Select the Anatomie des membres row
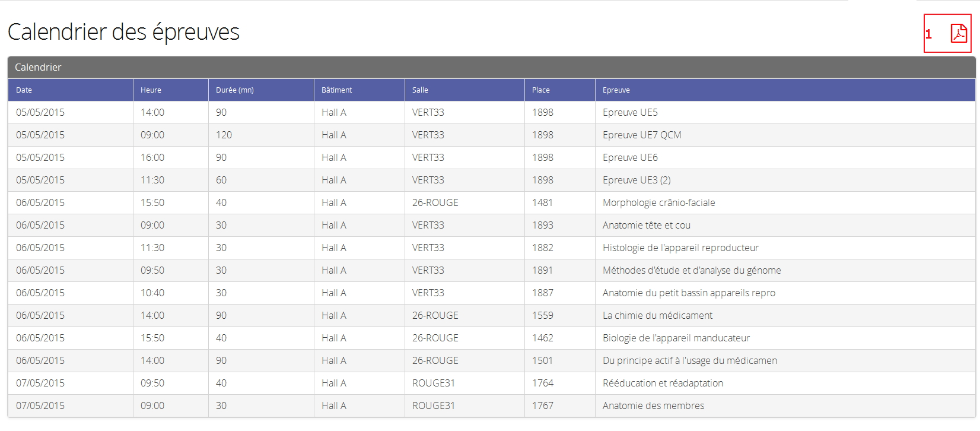The image size is (980, 431). tap(653, 406)
